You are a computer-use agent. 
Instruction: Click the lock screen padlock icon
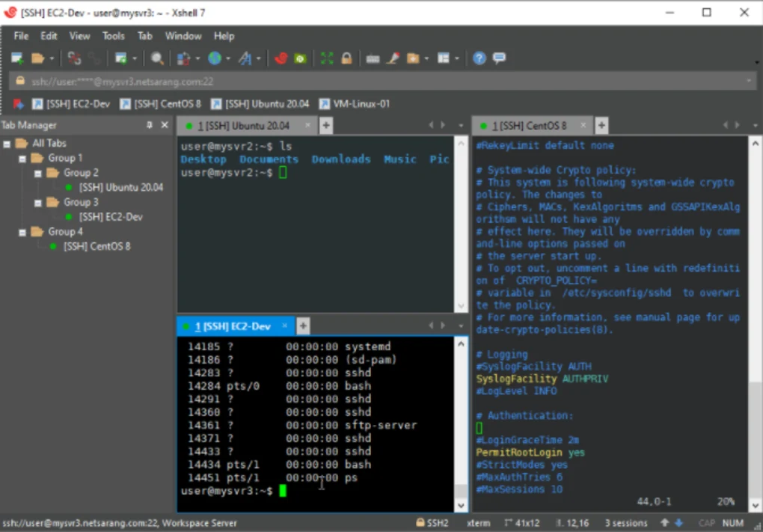[x=346, y=58]
